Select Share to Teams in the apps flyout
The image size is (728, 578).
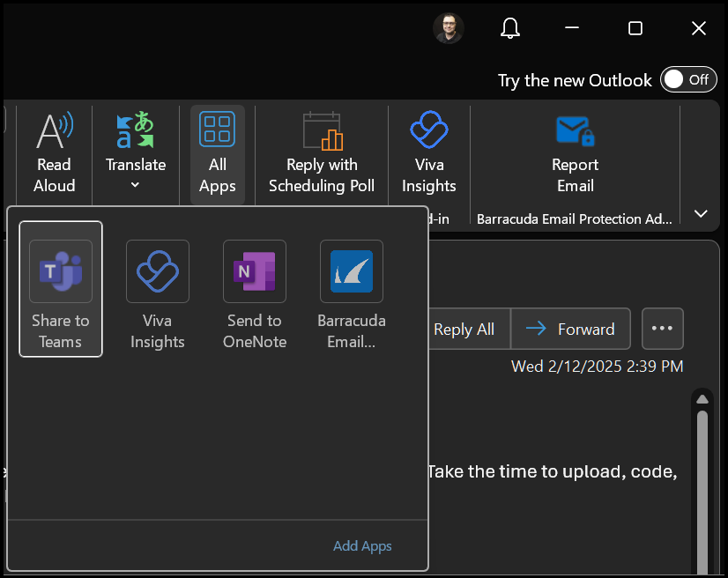pos(61,289)
